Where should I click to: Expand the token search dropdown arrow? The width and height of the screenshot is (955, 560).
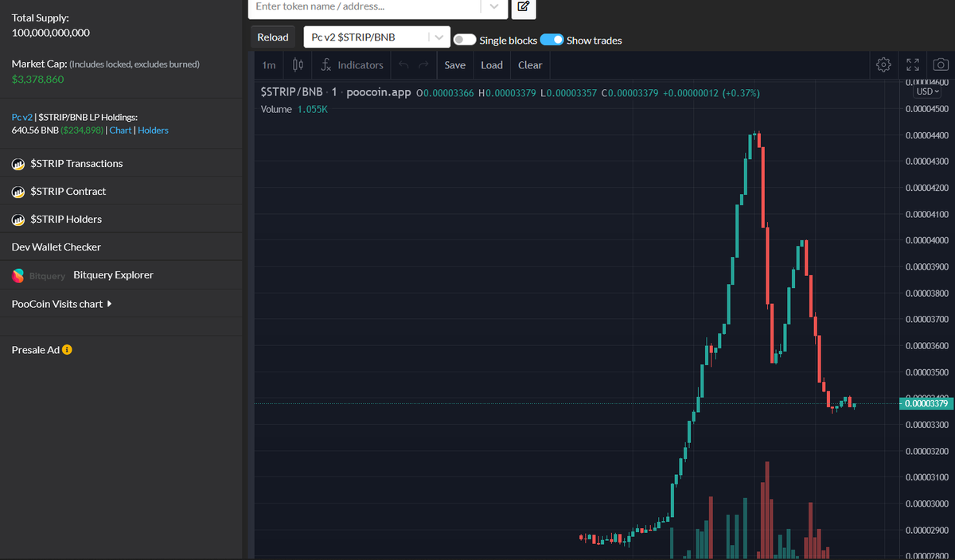point(493,7)
